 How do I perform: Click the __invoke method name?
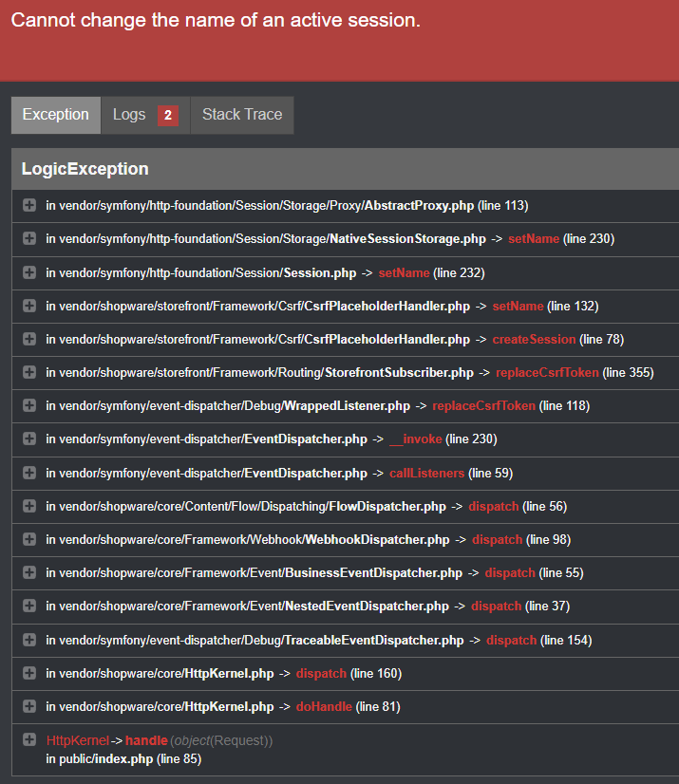pyautogui.click(x=416, y=439)
